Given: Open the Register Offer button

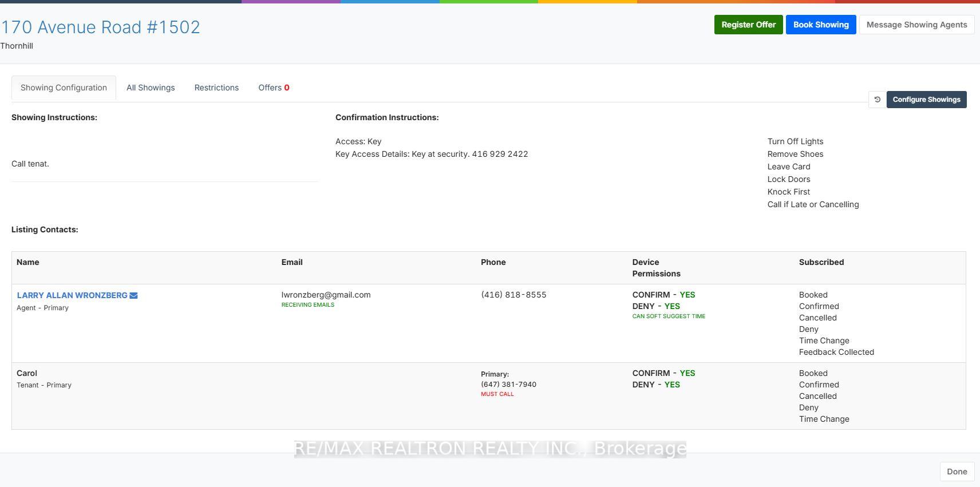Looking at the screenshot, I should click(748, 25).
